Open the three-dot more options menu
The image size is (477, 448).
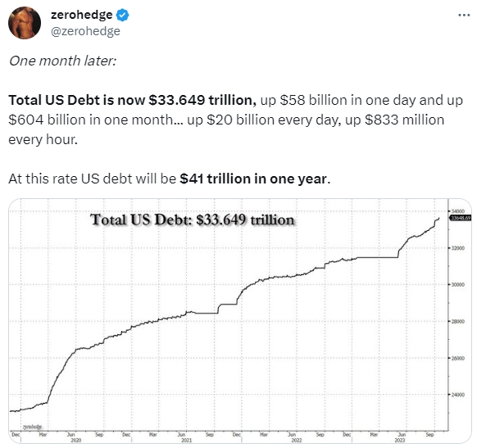(464, 15)
